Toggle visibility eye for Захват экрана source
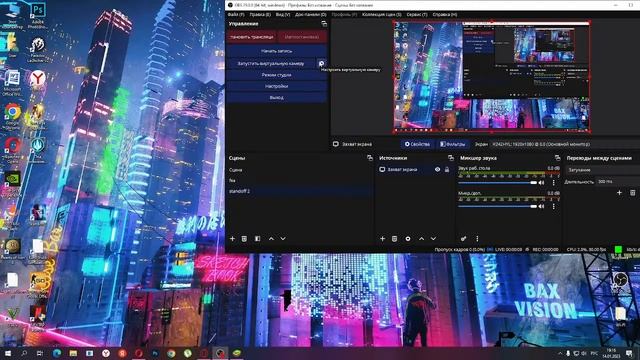 click(x=437, y=169)
